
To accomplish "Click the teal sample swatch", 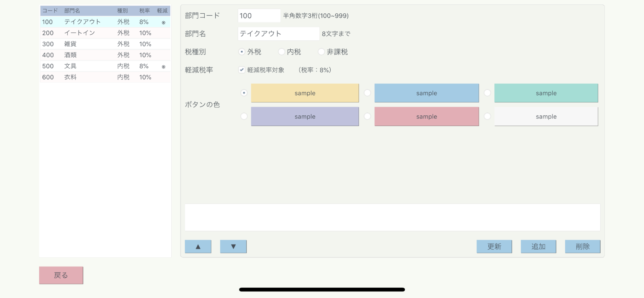I will (x=546, y=93).
